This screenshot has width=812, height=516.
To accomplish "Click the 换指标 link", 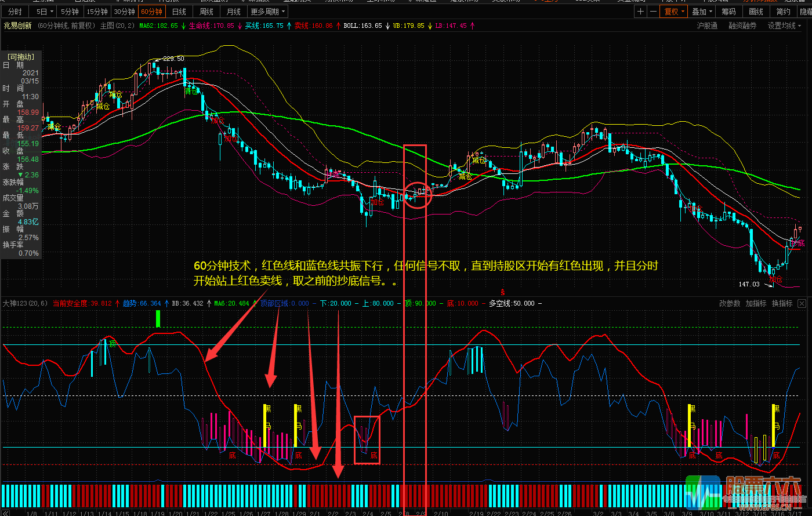I will point(782,303).
